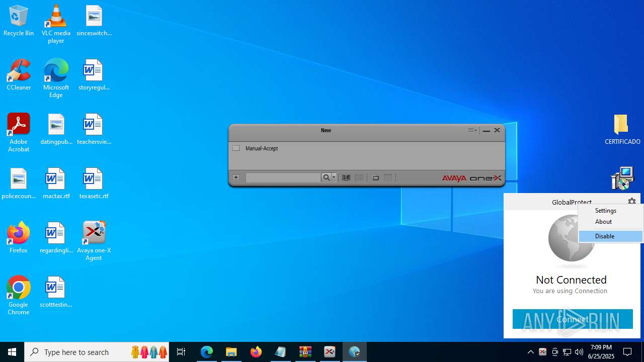Open the Avaya contacts book icon
Image resolution: width=644 pixels, height=362 pixels.
click(x=346, y=177)
